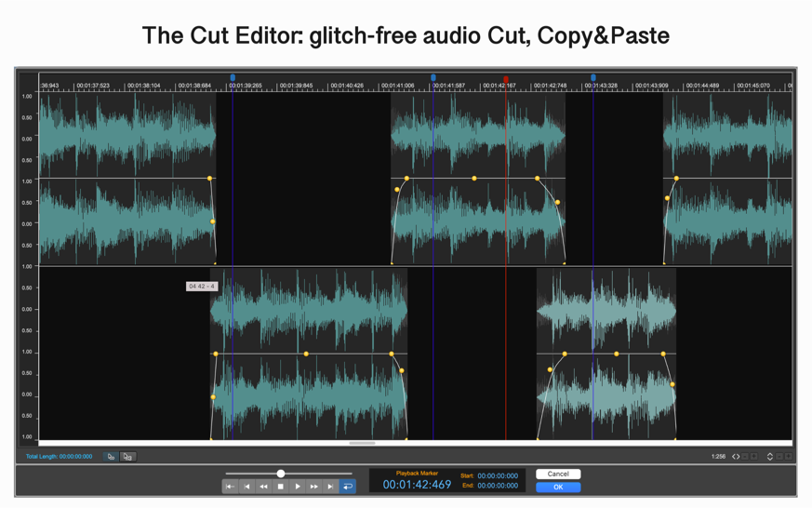Screen dimensions: 812x508
Task: Click the fast forward button
Action: (313, 487)
